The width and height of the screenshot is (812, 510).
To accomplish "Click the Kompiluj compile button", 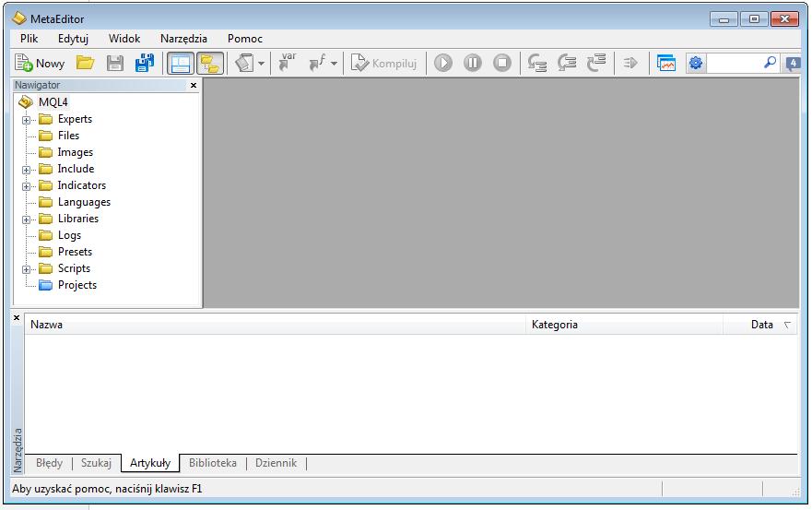I will [383, 64].
